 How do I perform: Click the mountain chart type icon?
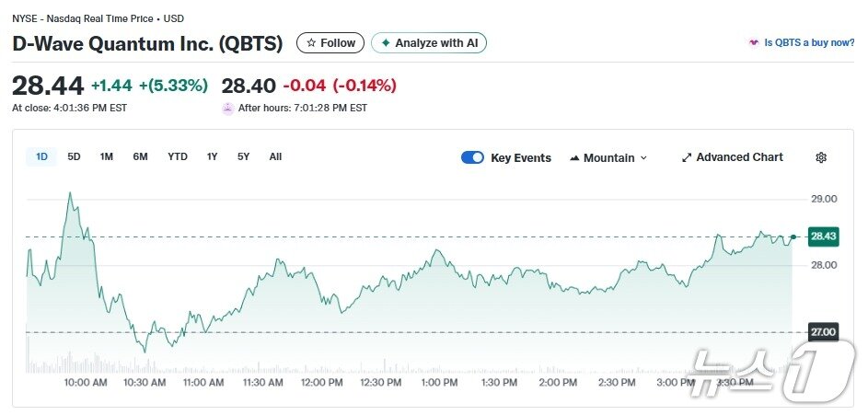tap(574, 158)
